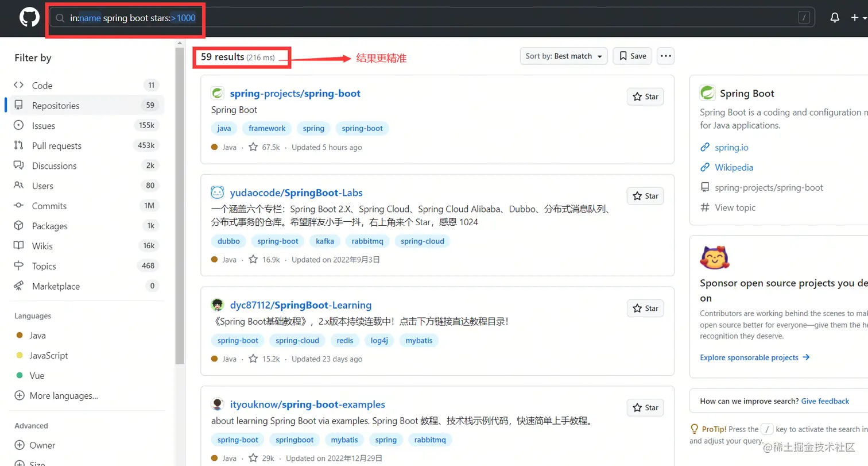868x466 pixels.
Task: Click the log4j topic tag
Action: point(379,341)
